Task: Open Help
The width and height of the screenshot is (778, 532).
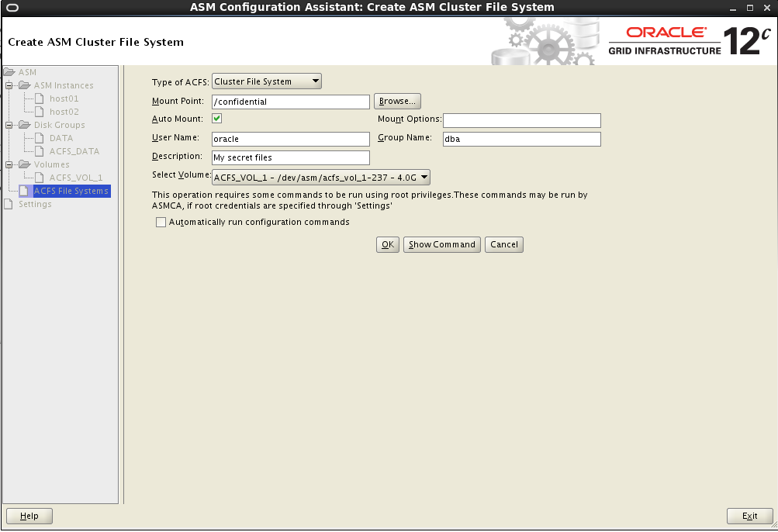Action: (29, 516)
